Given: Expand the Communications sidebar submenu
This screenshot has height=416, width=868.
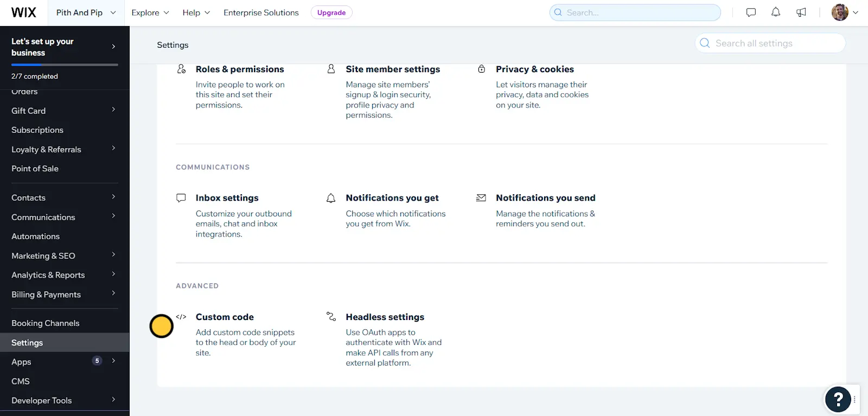Looking at the screenshot, I should click(113, 216).
